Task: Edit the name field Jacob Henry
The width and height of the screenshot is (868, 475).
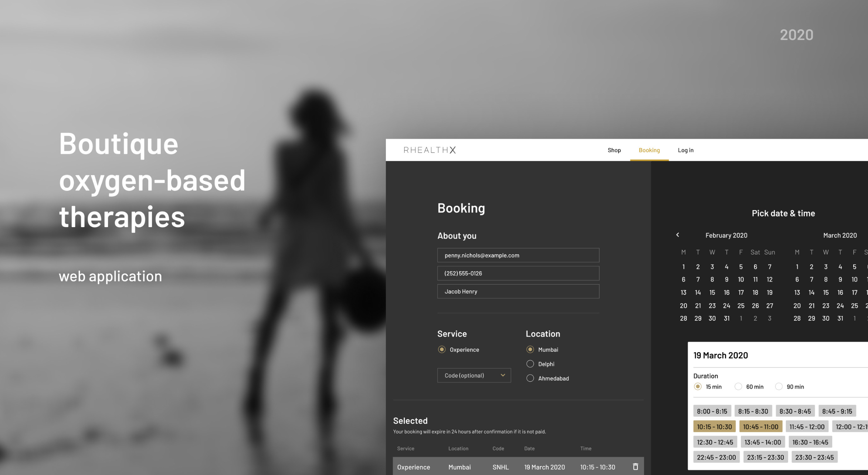Action: [518, 292]
